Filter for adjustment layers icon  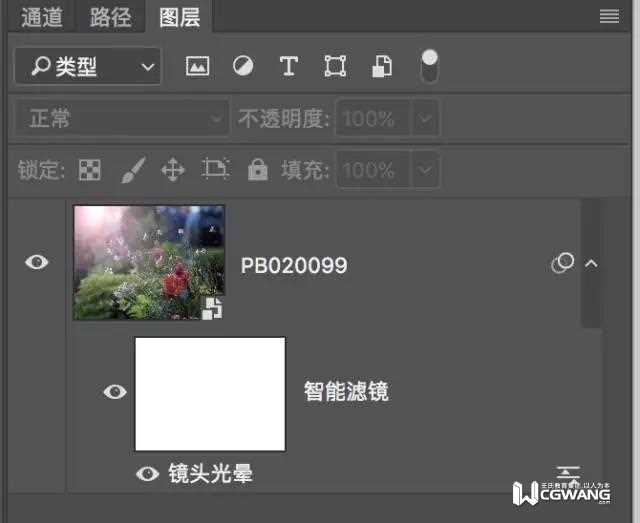tap(243, 66)
